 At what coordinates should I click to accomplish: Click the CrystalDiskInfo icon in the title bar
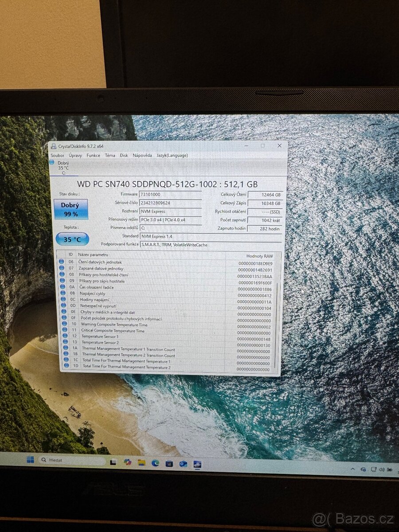click(55, 145)
